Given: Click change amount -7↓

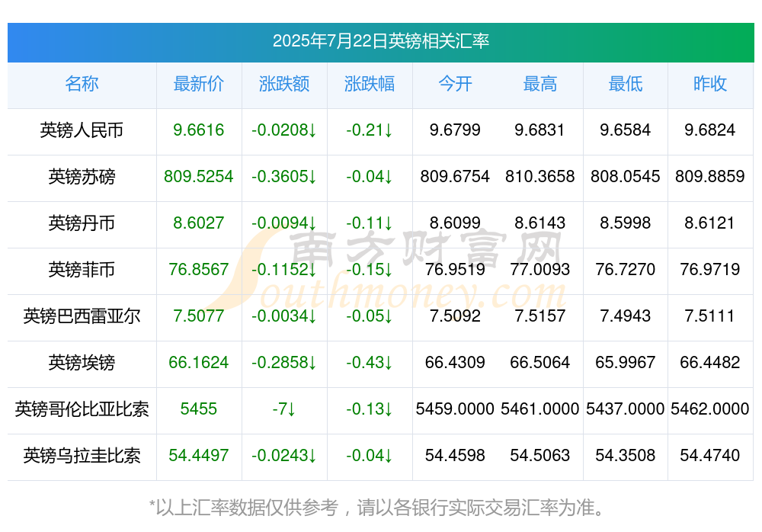Looking at the screenshot, I should (284, 409).
